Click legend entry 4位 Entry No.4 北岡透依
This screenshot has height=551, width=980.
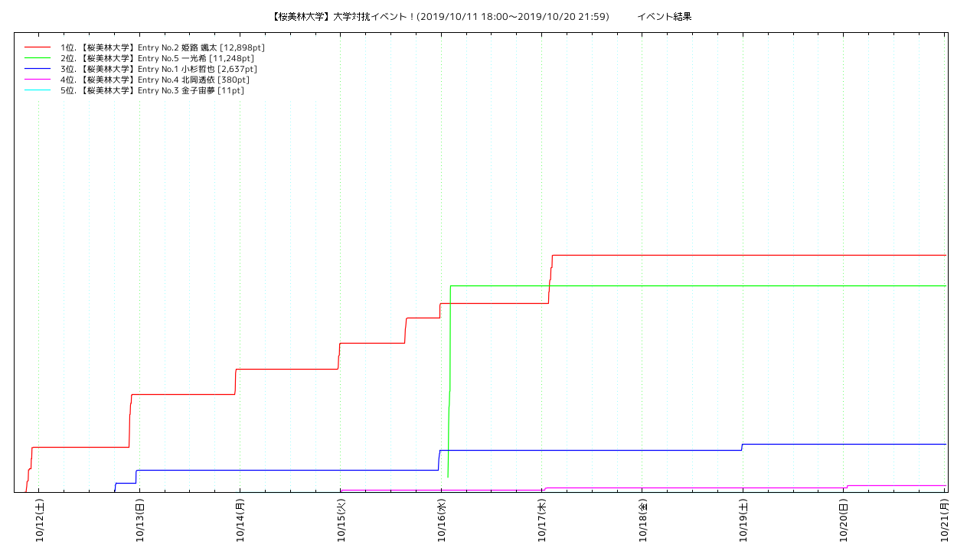point(155,80)
